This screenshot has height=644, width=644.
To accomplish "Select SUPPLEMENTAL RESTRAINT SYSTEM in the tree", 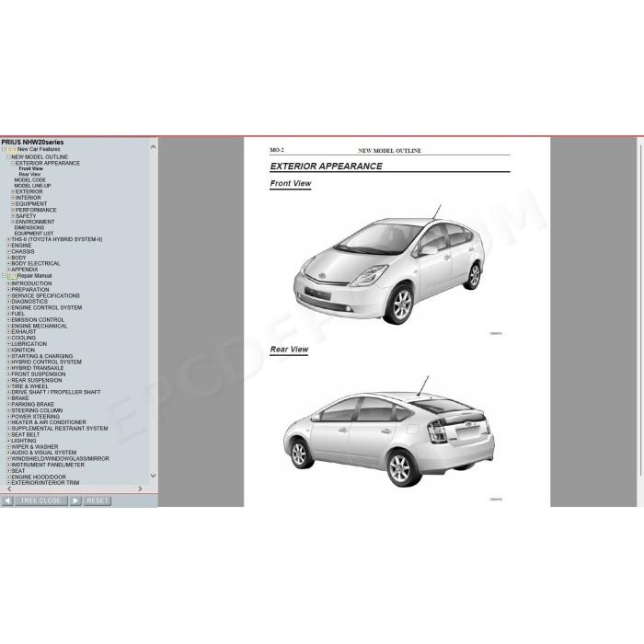I will pos(60,429).
